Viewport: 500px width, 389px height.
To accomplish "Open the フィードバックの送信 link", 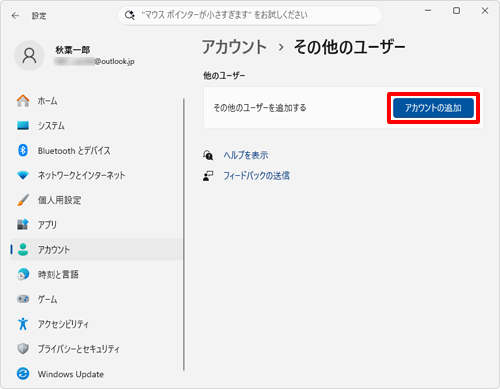I will pyautogui.click(x=256, y=176).
